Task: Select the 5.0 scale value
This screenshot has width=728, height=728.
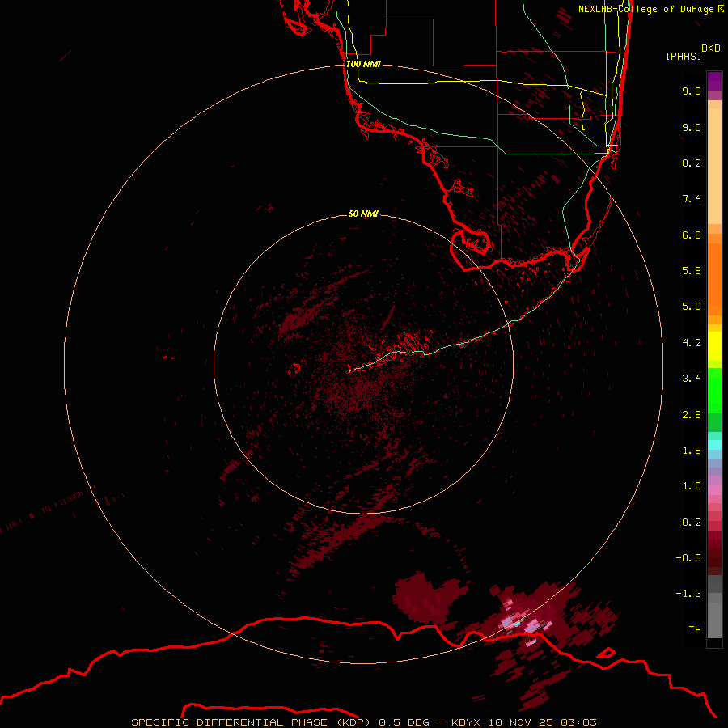Action: 692,307
